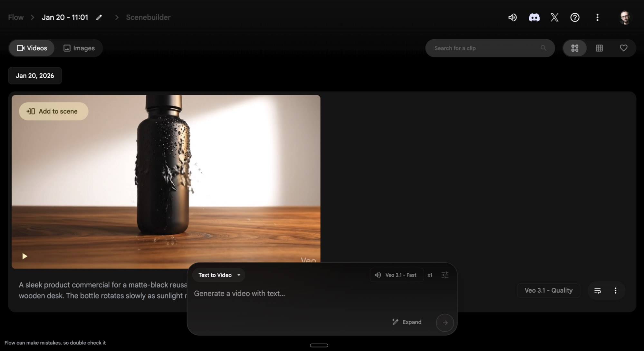The image size is (644, 351).
Task: Toggle favorites heart filter
Action: (623, 48)
